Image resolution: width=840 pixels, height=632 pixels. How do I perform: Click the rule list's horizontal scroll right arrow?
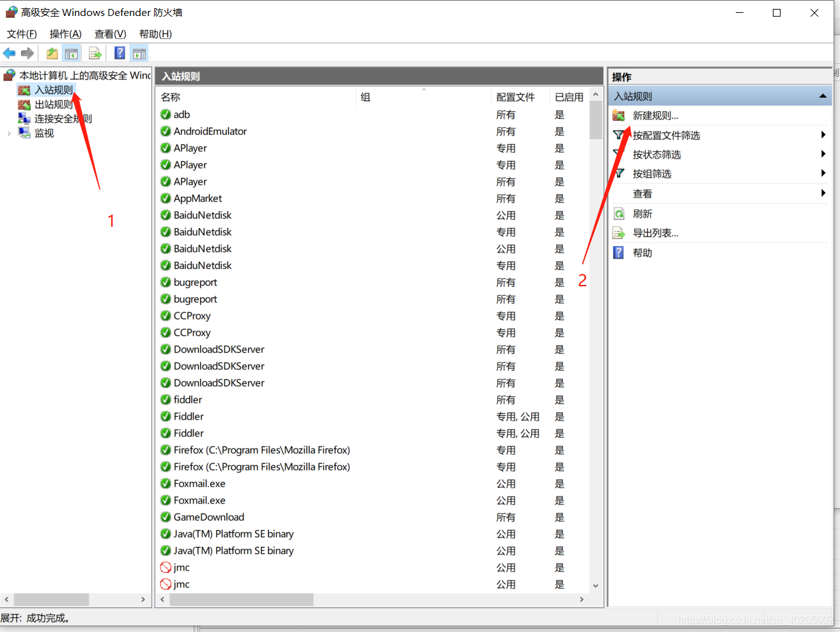(x=581, y=599)
